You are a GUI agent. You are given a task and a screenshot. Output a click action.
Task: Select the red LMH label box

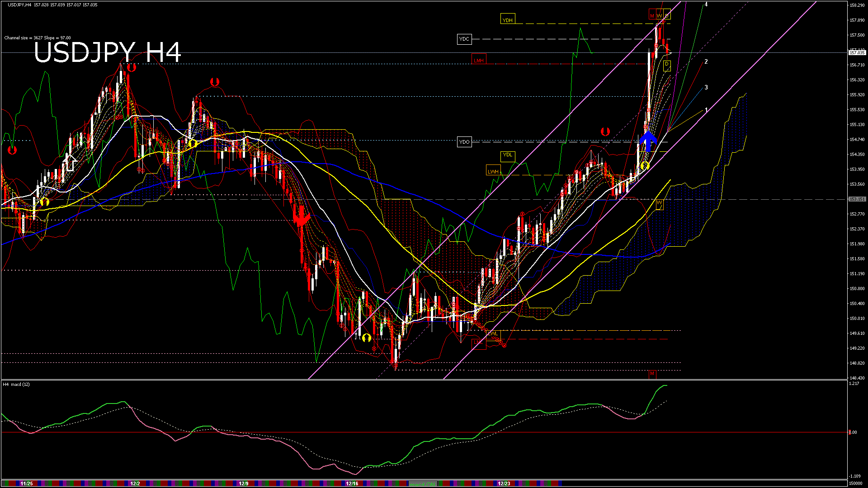pyautogui.click(x=479, y=60)
